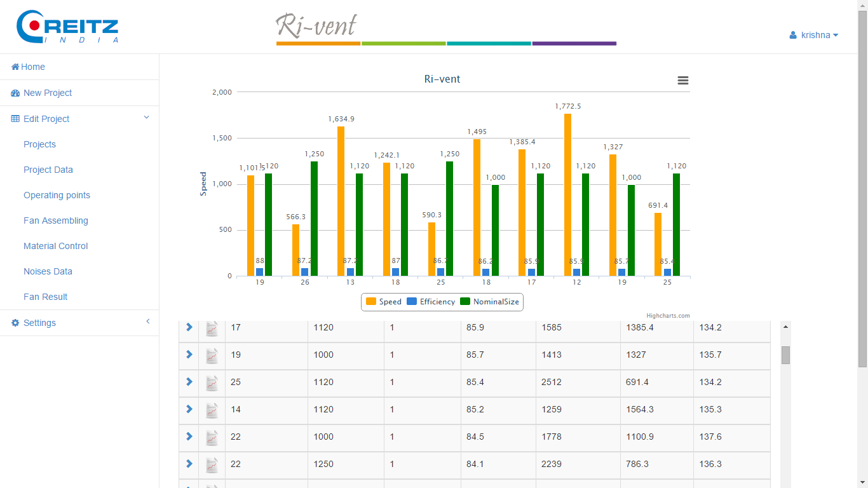This screenshot has width=868, height=488.
Task: Expand the row with speed 1385.4
Action: pos(189,327)
